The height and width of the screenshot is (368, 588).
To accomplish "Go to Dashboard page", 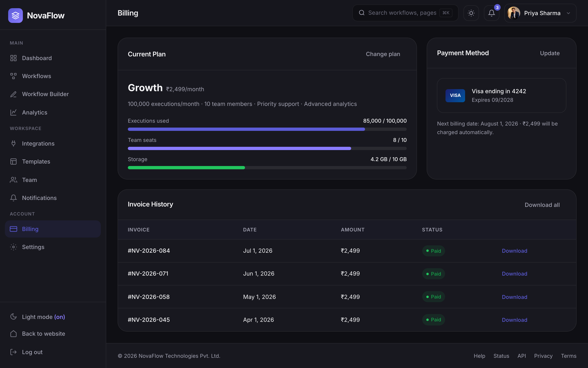I will (53, 58).
